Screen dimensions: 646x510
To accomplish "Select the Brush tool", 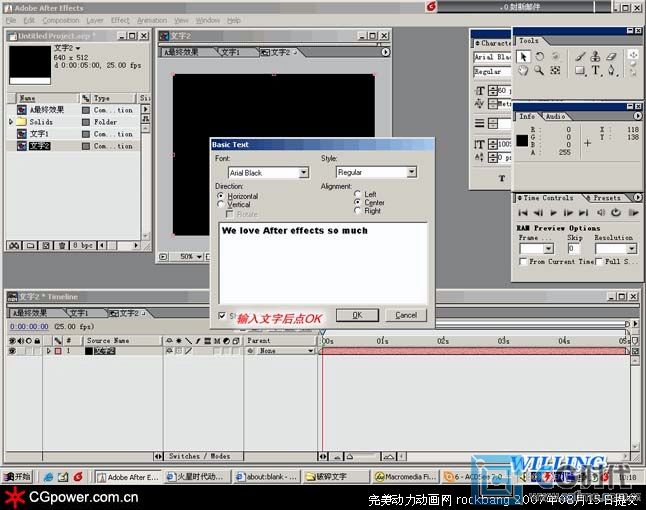I will point(580,57).
